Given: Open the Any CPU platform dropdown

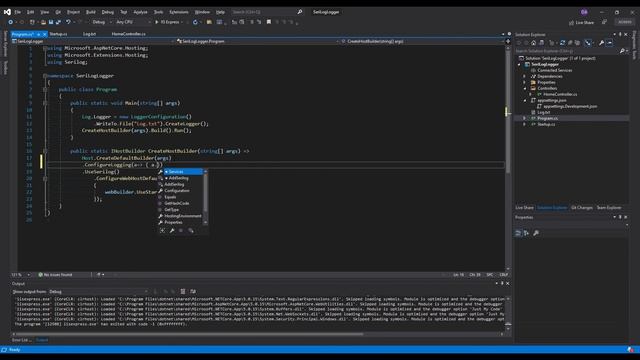Looking at the screenshot, I should pyautogui.click(x=133, y=22).
